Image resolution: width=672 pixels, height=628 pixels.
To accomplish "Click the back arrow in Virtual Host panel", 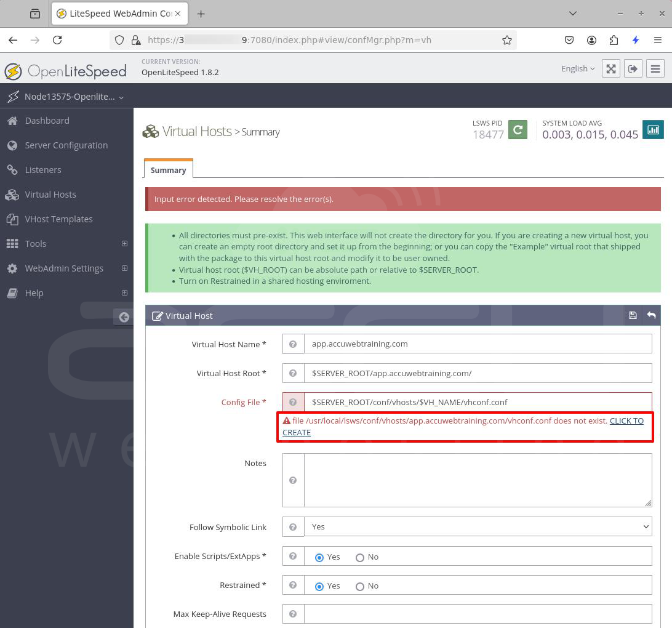I will click(x=652, y=315).
